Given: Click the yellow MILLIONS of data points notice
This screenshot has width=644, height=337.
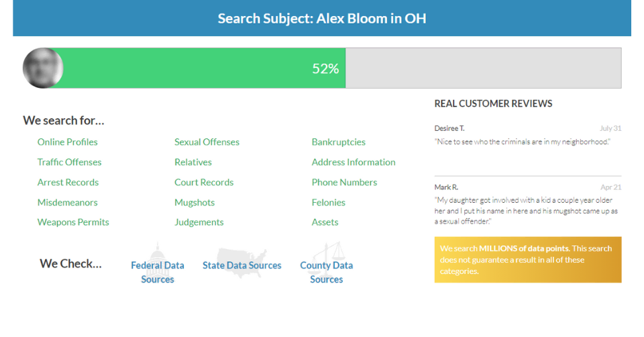Looking at the screenshot, I should (527, 260).
